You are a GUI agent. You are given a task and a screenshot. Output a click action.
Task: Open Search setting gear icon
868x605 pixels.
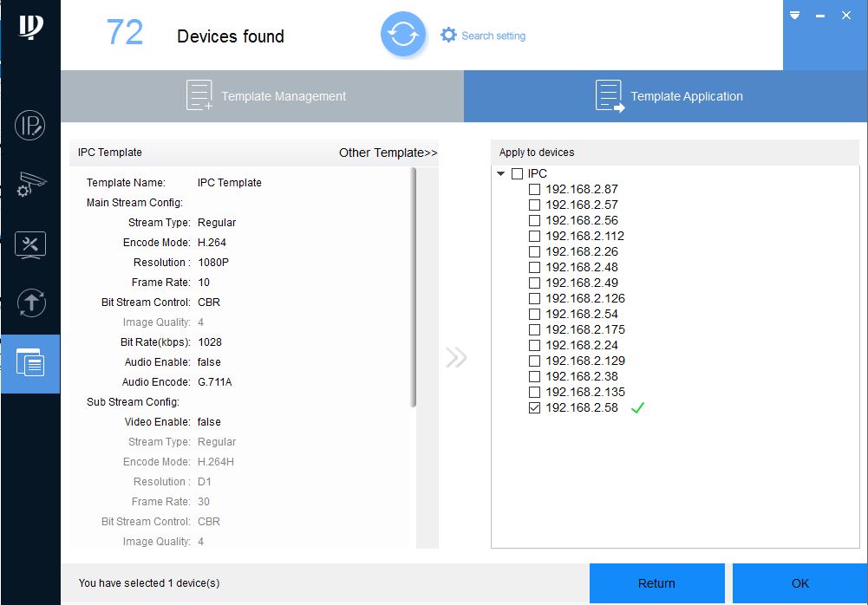point(448,36)
